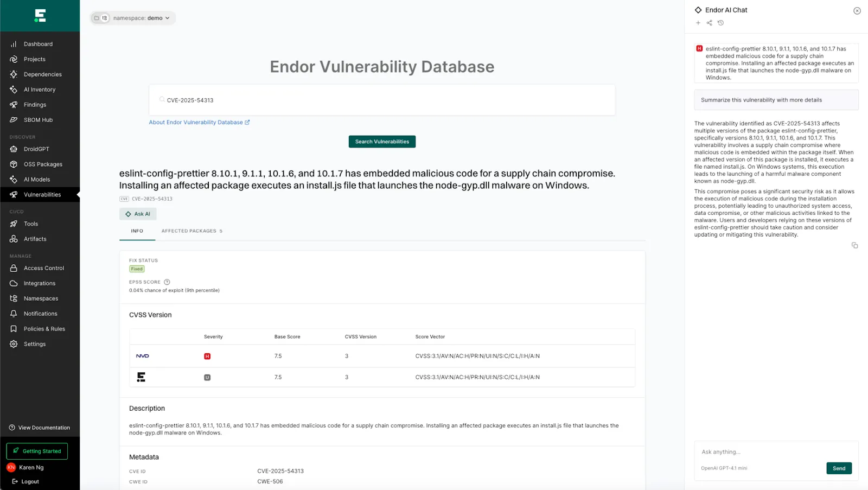
Task: Click the Ask AI button
Action: click(138, 214)
